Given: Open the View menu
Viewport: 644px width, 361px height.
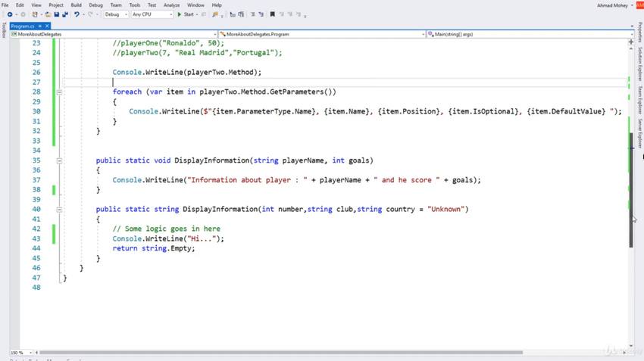Looking at the screenshot, I should coord(36,5).
